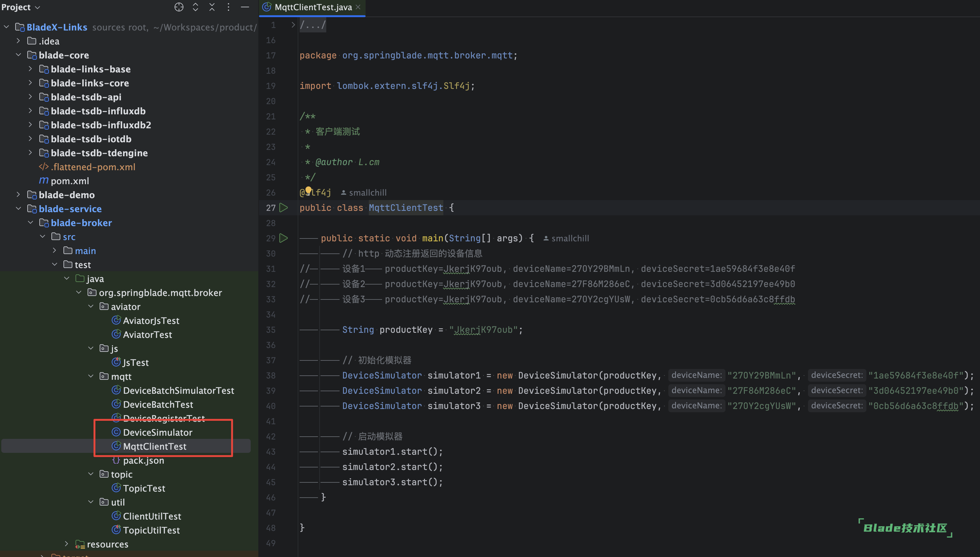
Task: Open DeviceBatchSimulatorTest class
Action: click(x=173, y=390)
